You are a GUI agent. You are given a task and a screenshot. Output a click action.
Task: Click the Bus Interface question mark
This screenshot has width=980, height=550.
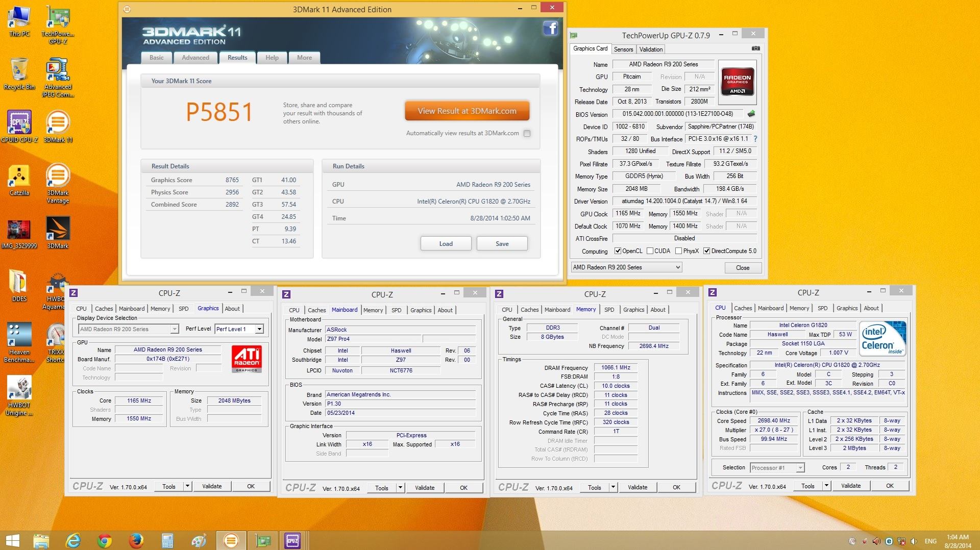pos(755,139)
